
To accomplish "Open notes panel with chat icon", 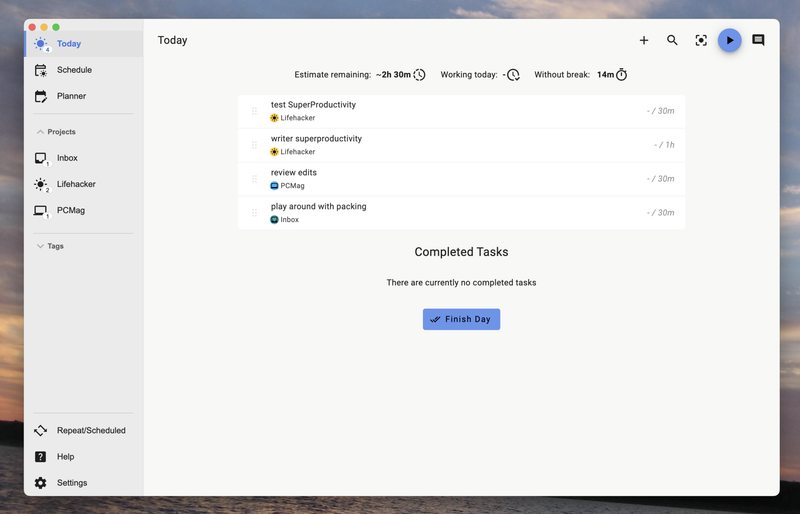I will (758, 41).
